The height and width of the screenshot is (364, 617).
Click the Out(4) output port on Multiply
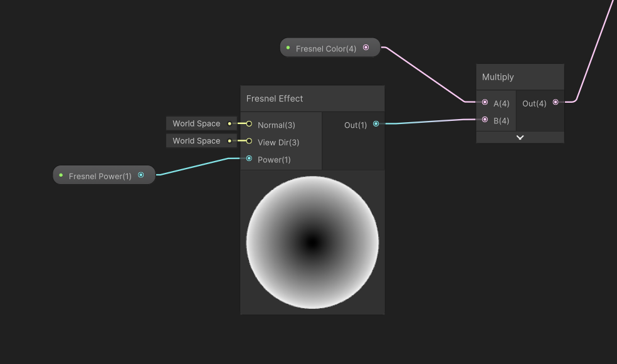pos(556,102)
